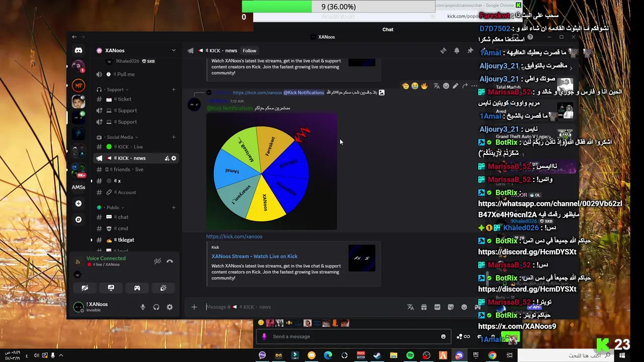Add a server with plus icon
Image resolution: width=644 pixels, height=362 pixels.
tap(78, 204)
